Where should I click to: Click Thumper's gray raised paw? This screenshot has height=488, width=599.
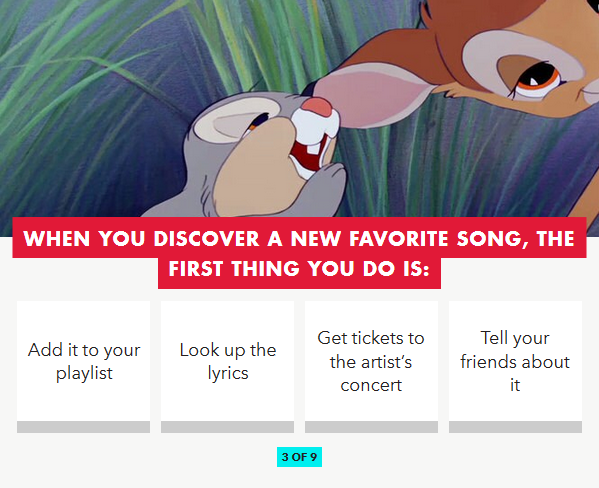(325, 187)
